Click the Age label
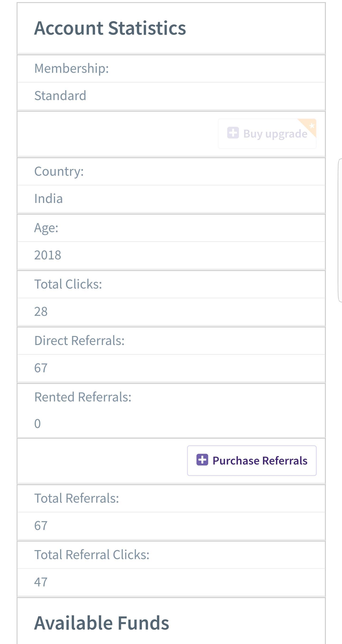Screen dimensions: 342x644 (46, 228)
